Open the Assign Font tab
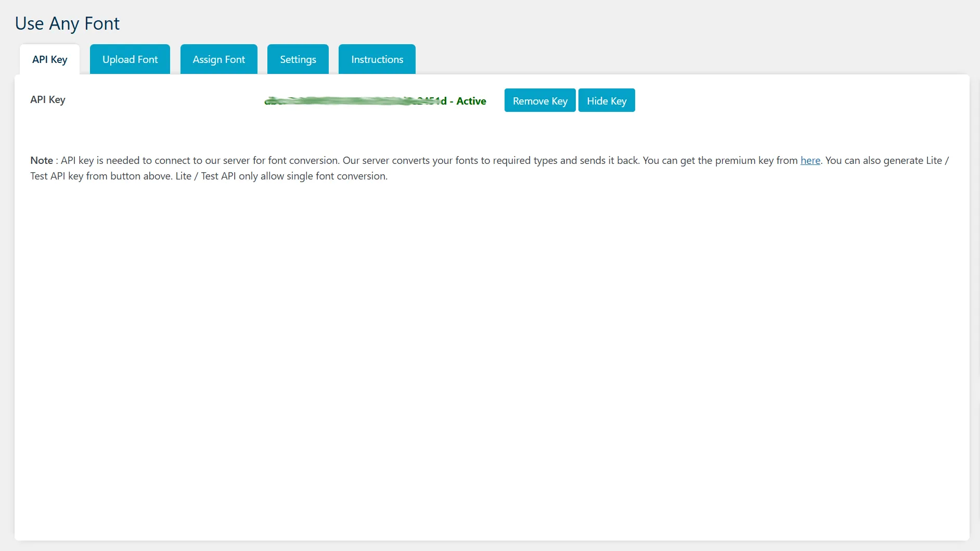The image size is (980, 551). [x=219, y=59]
